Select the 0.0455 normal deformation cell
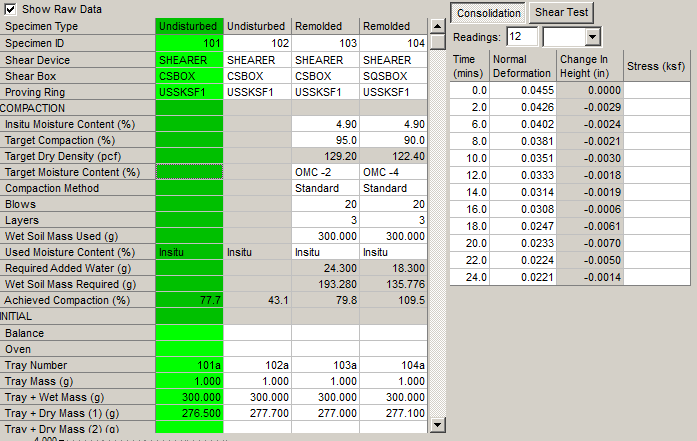697x441 pixels. [x=520, y=90]
